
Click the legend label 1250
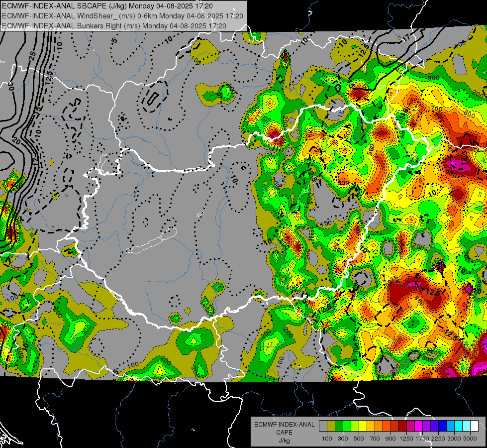click(406, 439)
